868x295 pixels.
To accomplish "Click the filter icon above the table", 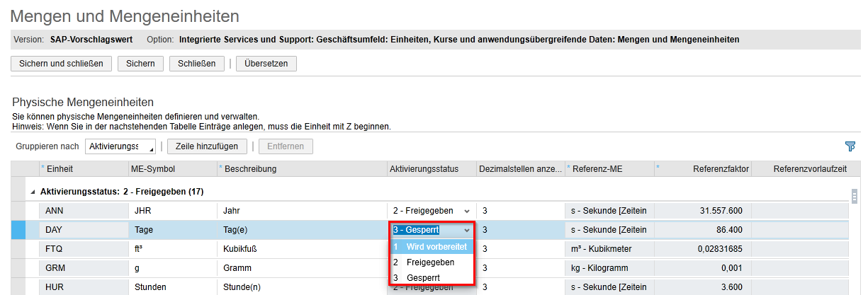I will point(850,146).
